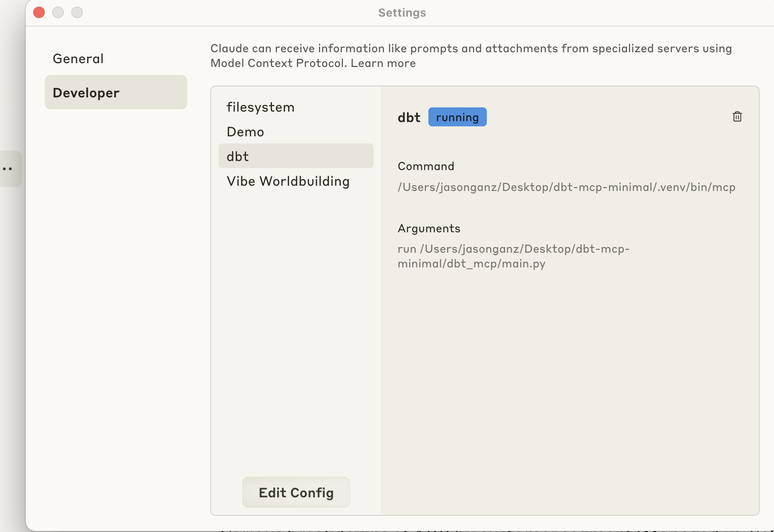This screenshot has width=774, height=532.
Task: Click the Settings window title
Action: [402, 13]
